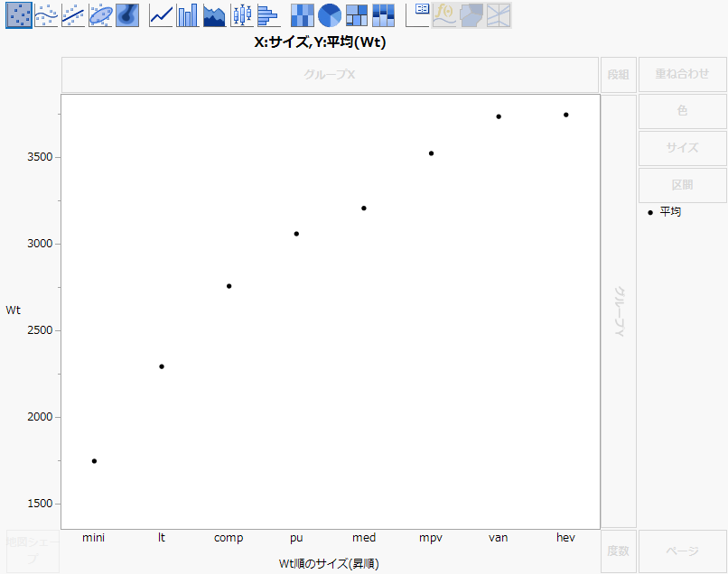The width and height of the screenshot is (728, 574).
Task: Select the Contour element icon
Action: [127, 15]
